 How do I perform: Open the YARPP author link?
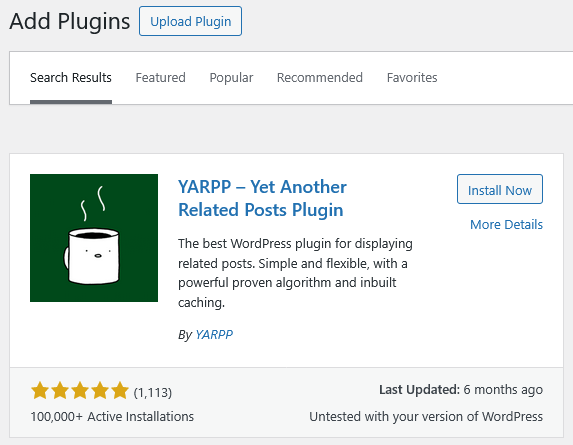click(214, 335)
